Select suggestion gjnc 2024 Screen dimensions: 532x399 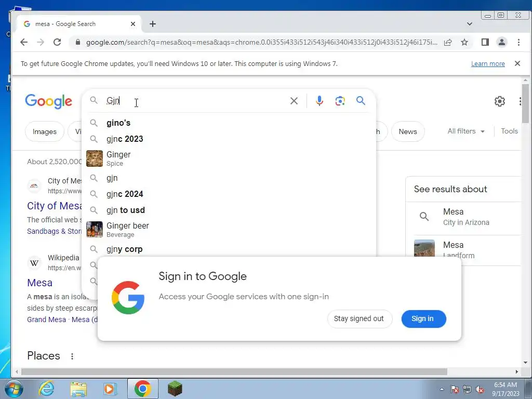click(229, 194)
